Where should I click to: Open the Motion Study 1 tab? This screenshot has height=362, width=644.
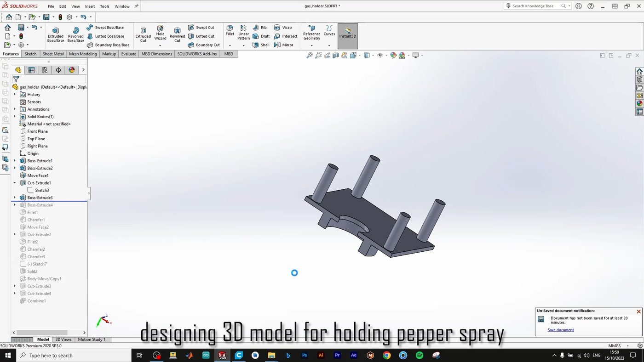click(92, 339)
